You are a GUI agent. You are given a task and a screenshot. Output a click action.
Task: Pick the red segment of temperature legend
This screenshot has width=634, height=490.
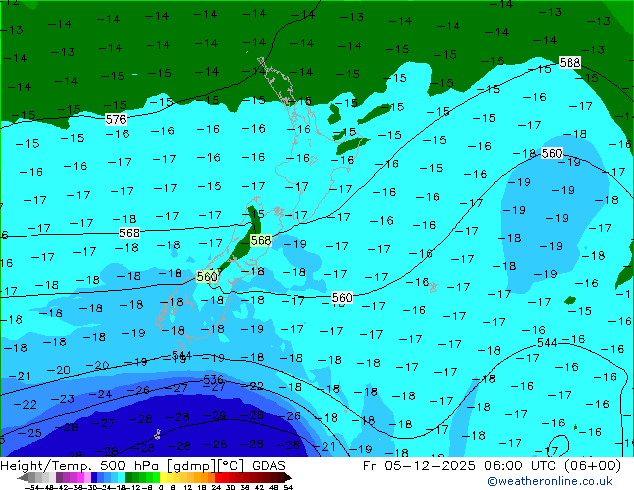(232, 478)
